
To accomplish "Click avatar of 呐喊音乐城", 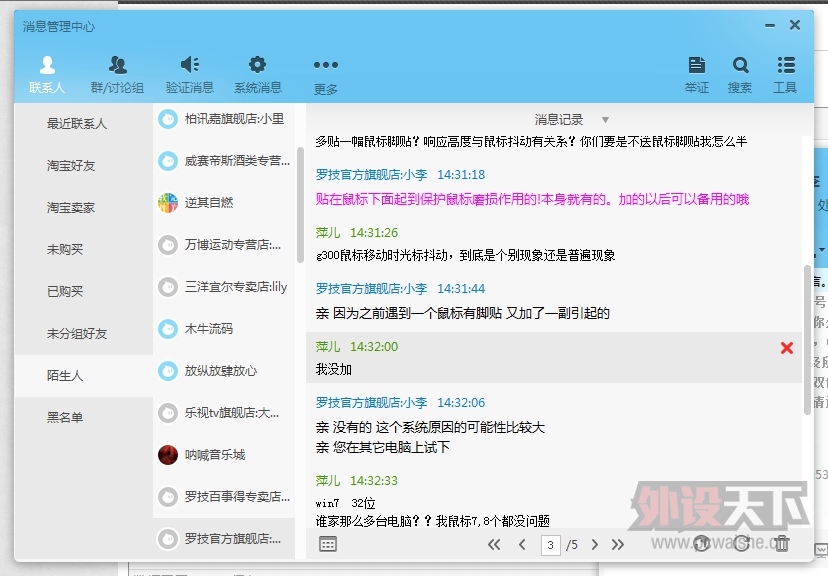I will click(168, 455).
